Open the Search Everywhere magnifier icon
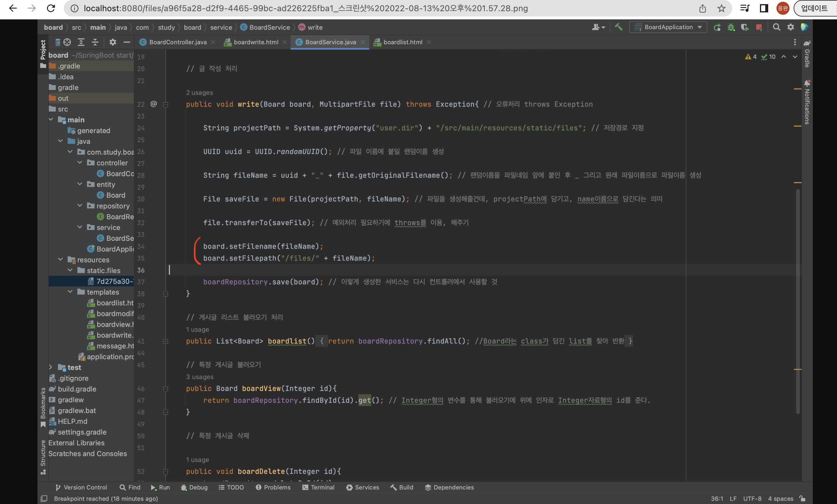837x504 pixels. (776, 27)
